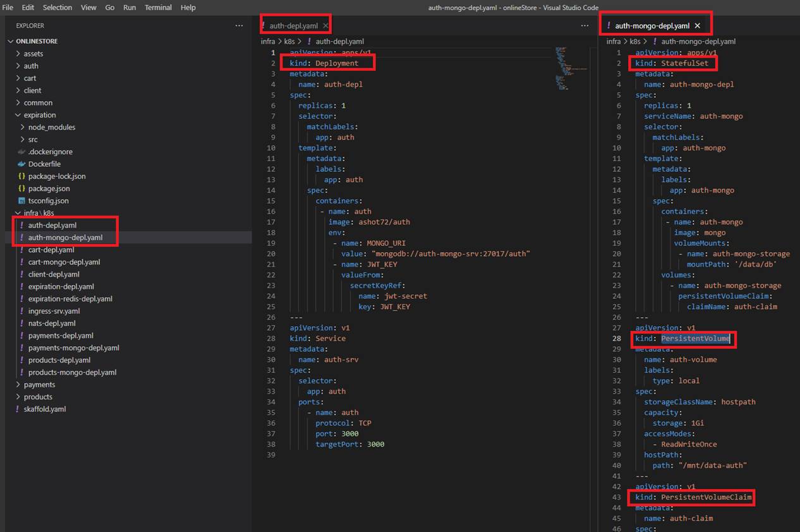
Task: Collapse the ONLINESTORE root folder
Action: pos(11,42)
